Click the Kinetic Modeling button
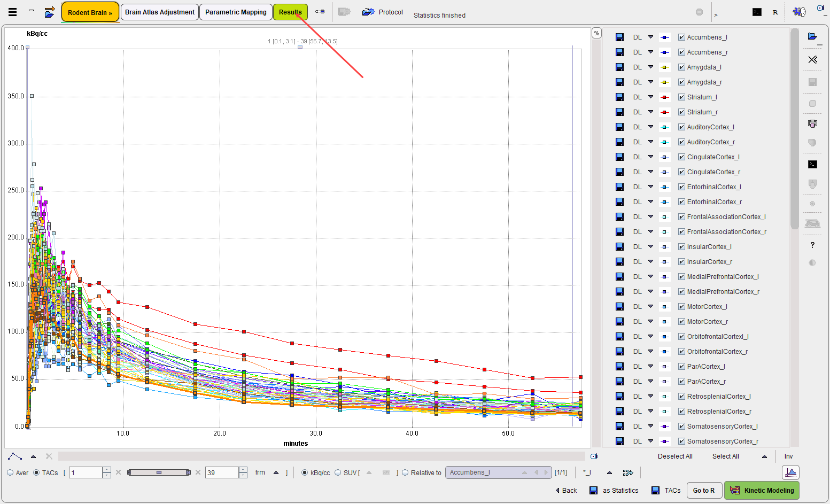Screen dimensions: 830x504 point(762,490)
